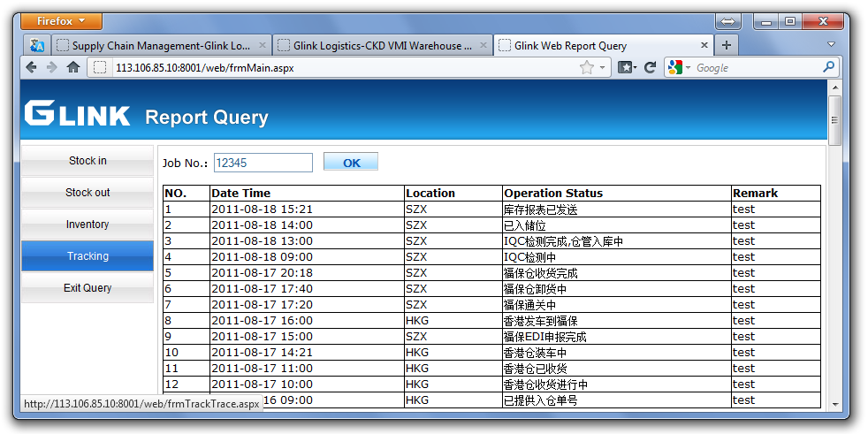This screenshot has height=434, width=868.
Task: Open the orange Firefox menu button
Action: click(x=61, y=20)
